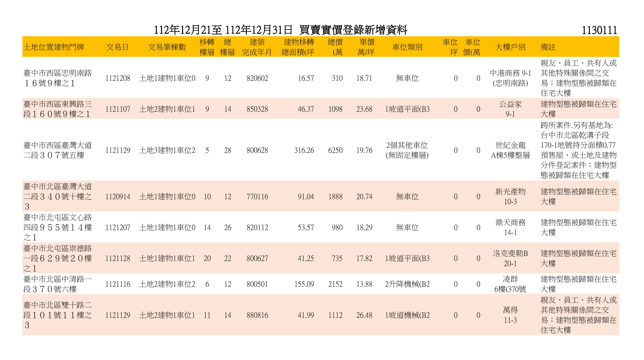Click the area value 316.26

(304, 150)
